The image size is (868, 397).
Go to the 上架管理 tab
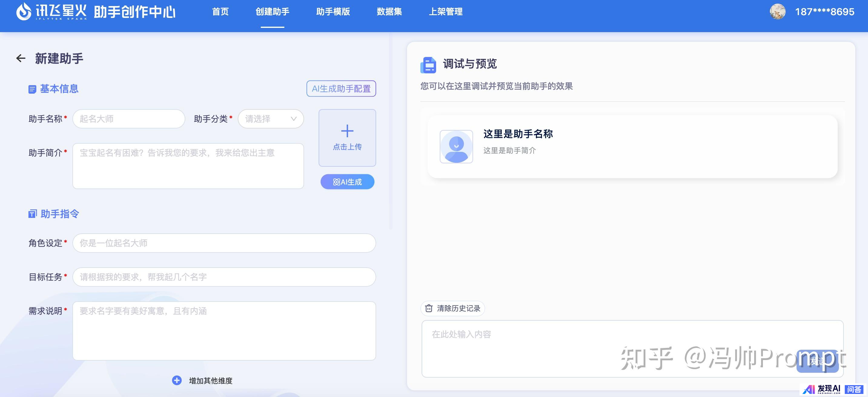pos(446,12)
